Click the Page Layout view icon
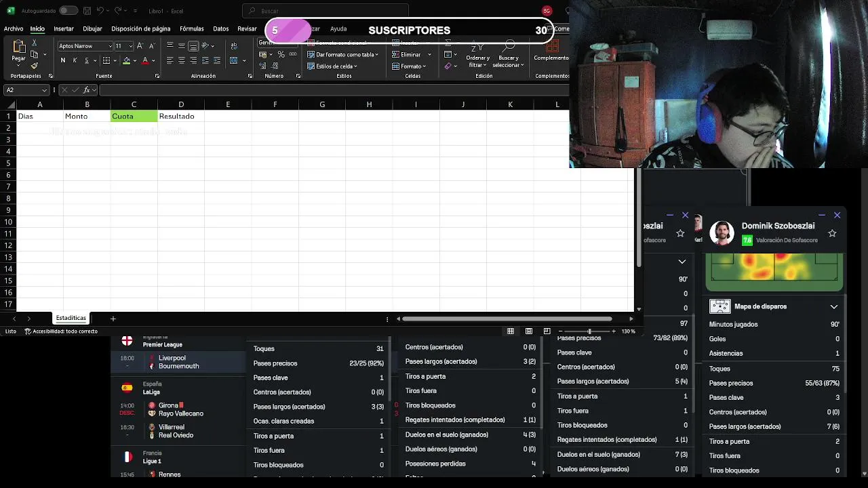 click(x=529, y=331)
